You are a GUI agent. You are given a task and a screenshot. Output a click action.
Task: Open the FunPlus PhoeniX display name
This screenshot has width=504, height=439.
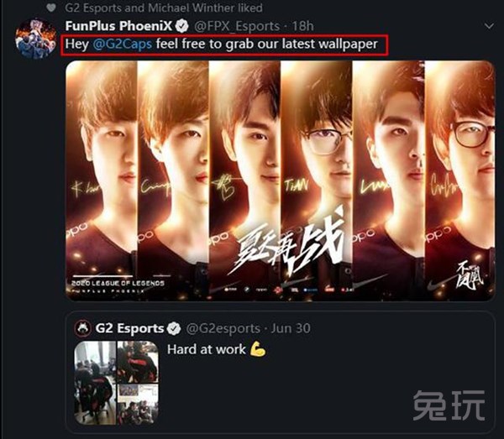(118, 26)
